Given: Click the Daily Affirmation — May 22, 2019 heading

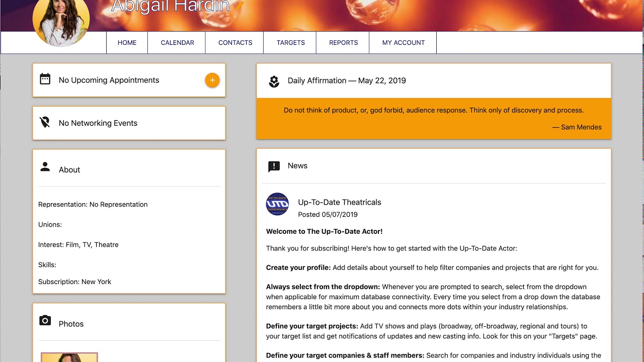Looking at the screenshot, I should point(347,80).
